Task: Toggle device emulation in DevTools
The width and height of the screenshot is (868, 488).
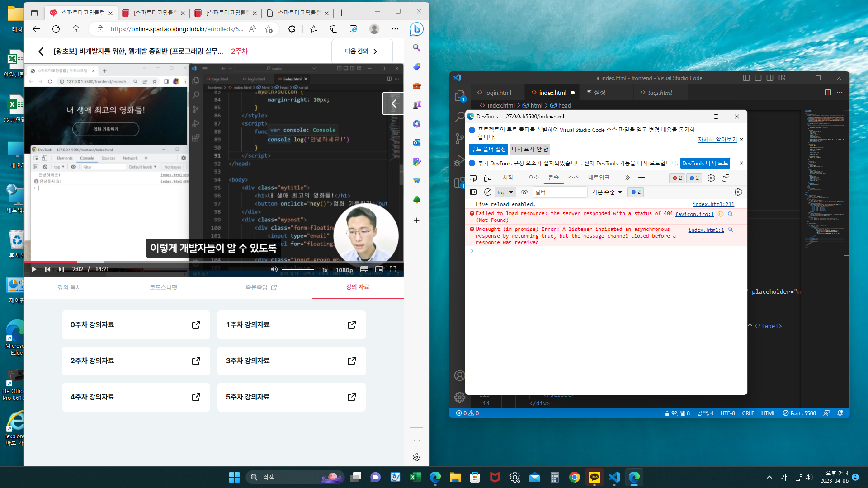Action: pos(488,178)
